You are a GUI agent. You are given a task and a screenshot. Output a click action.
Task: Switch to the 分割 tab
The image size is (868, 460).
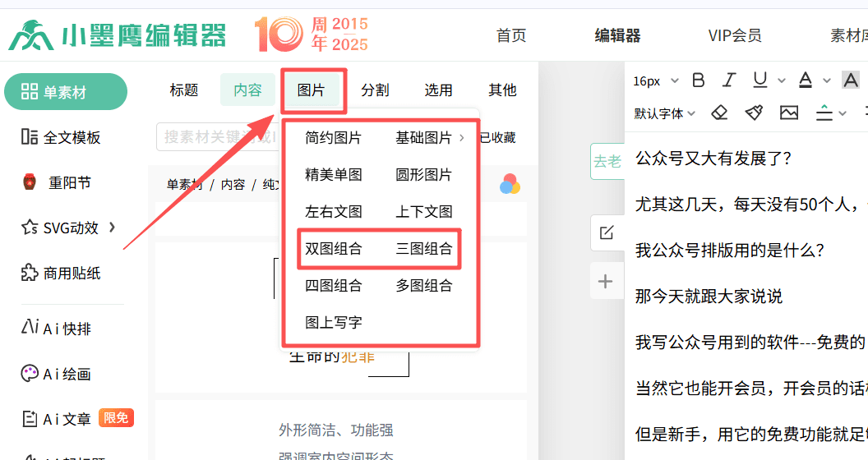tap(375, 90)
